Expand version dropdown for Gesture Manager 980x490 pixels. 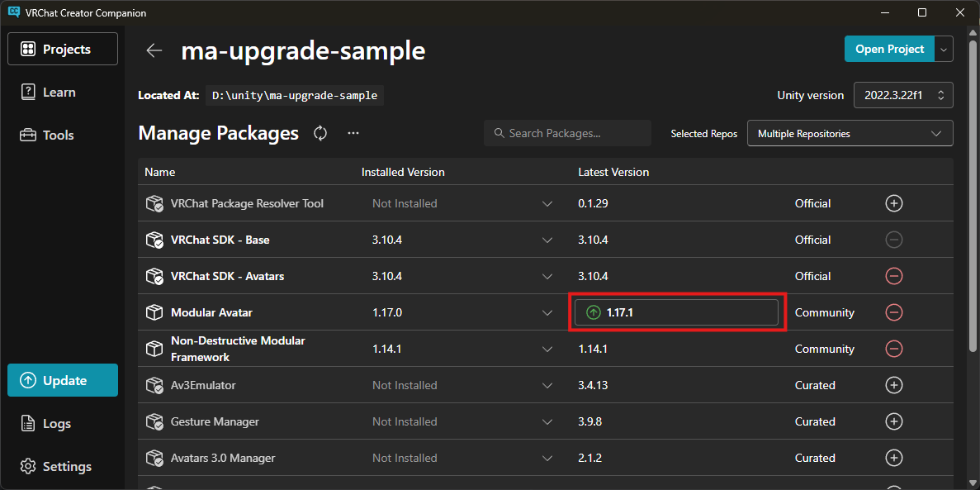tap(547, 421)
